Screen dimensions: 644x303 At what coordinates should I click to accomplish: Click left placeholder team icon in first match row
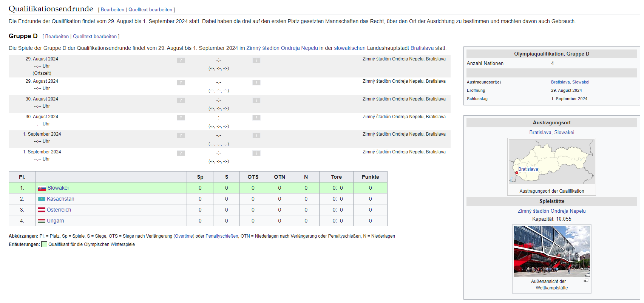tap(181, 60)
